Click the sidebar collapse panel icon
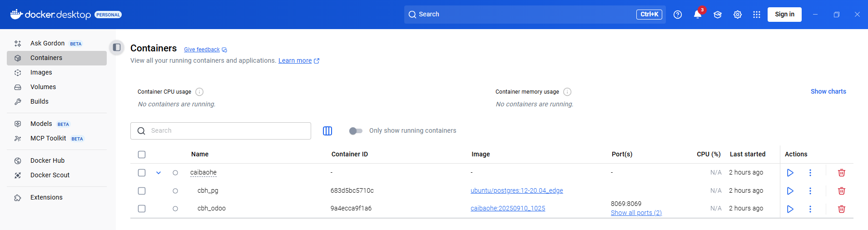 pyautogui.click(x=117, y=47)
